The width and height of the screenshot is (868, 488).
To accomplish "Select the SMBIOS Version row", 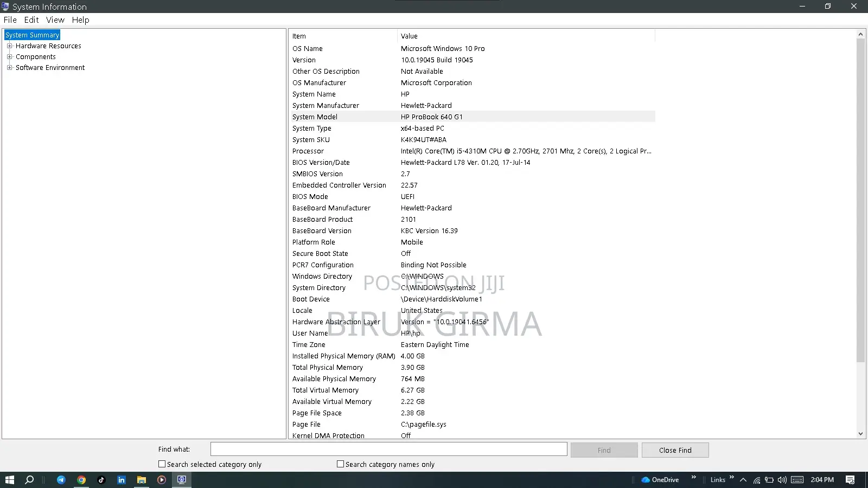I will coord(472,174).
